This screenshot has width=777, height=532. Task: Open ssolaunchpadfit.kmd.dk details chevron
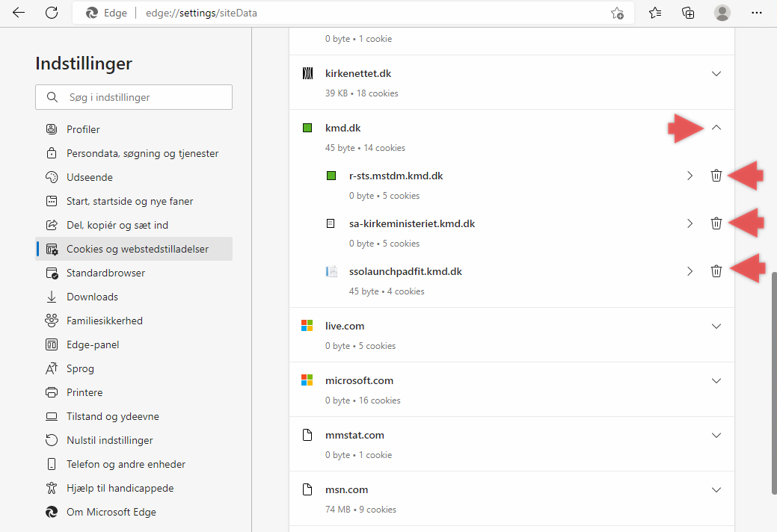click(x=690, y=271)
